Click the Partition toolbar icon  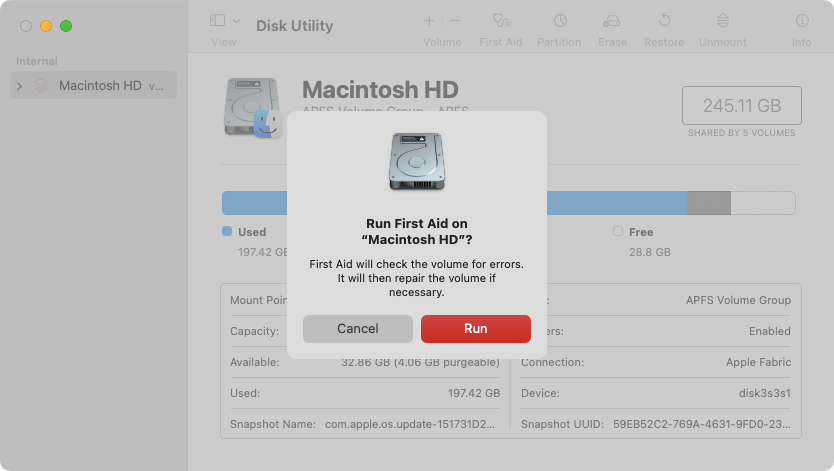(560, 21)
